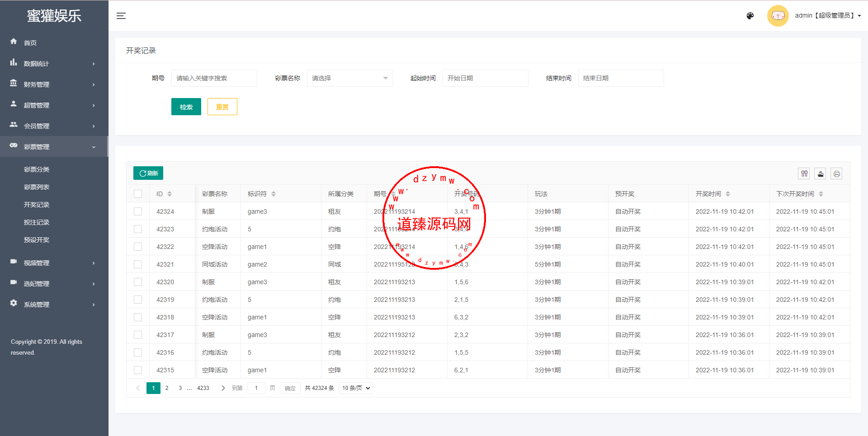Check the row with ID 42321
The width and height of the screenshot is (868, 436).
[x=138, y=264]
